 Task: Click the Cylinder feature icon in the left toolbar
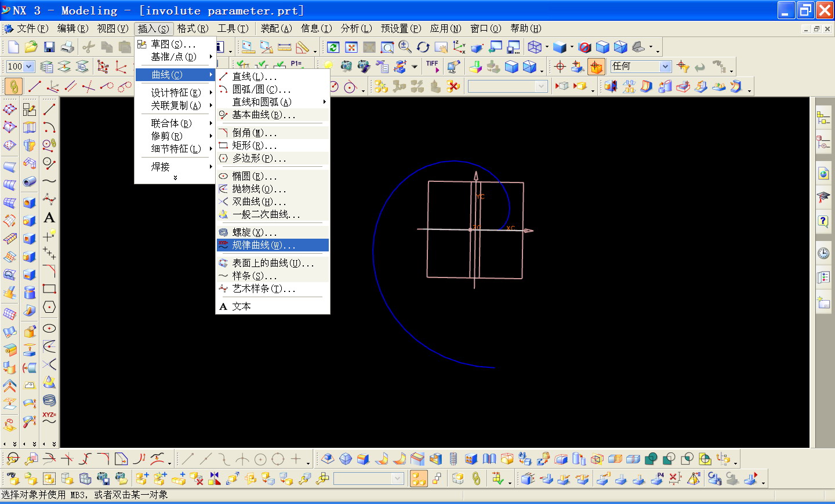coord(30,293)
